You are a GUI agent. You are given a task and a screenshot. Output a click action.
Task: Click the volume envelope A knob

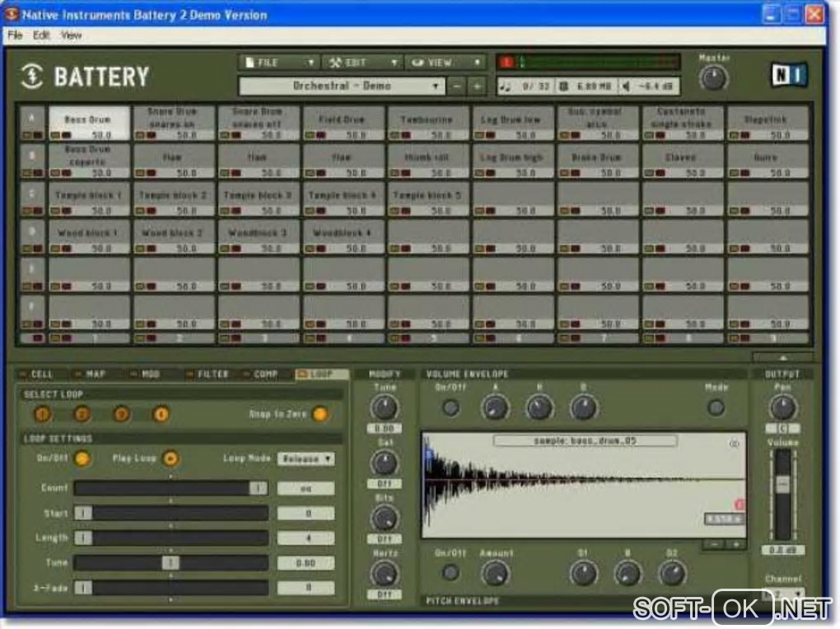click(495, 408)
